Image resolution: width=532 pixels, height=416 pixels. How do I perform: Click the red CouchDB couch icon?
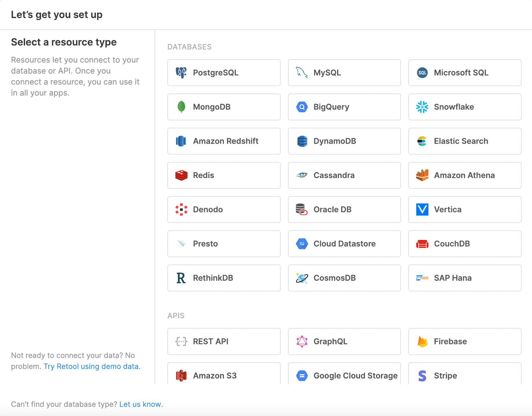click(422, 244)
